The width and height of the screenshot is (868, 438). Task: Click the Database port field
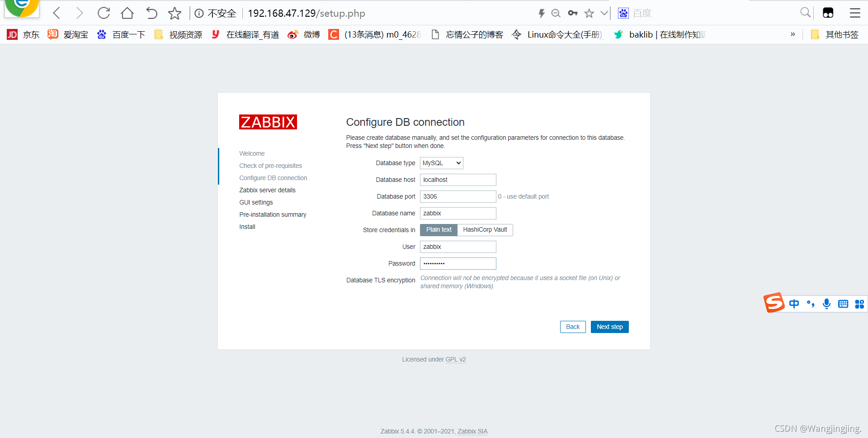click(458, 196)
